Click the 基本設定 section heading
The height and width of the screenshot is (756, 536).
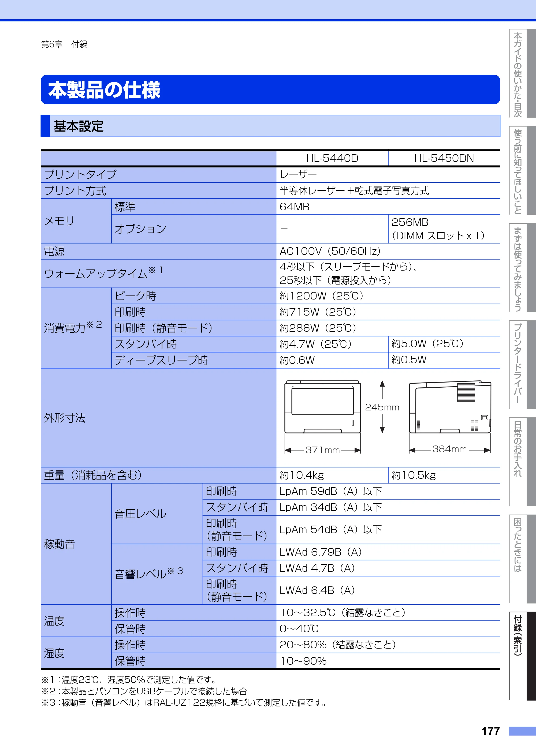[270, 126]
